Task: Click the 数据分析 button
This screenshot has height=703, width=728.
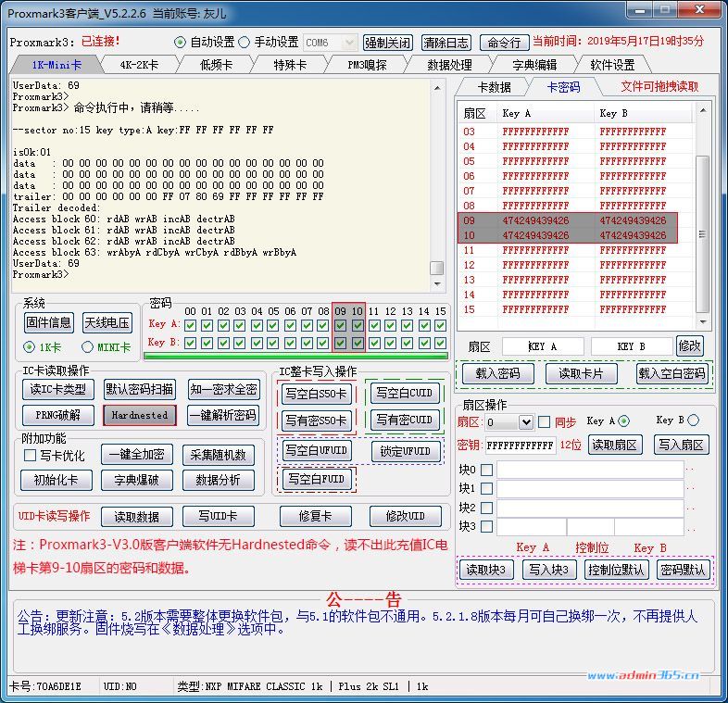Action: coord(219,480)
